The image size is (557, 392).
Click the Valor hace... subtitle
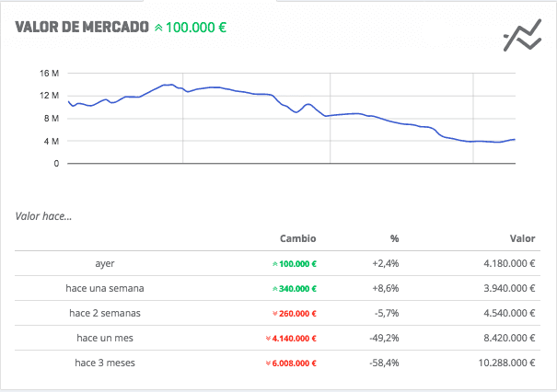[43, 216]
